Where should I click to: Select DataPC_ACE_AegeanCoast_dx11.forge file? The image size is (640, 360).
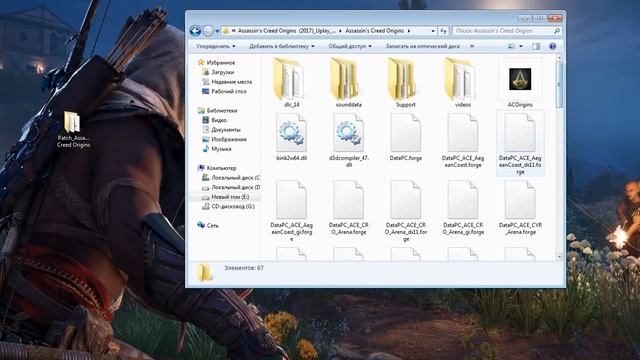pos(520,144)
